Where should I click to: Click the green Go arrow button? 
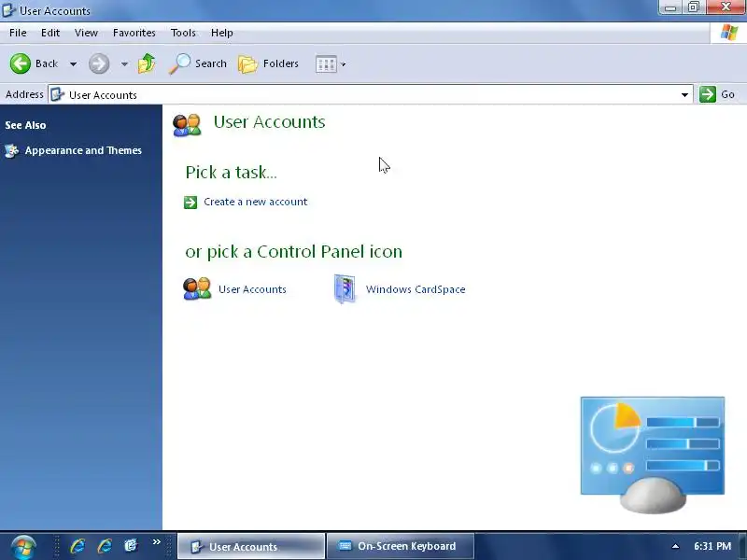coord(708,94)
